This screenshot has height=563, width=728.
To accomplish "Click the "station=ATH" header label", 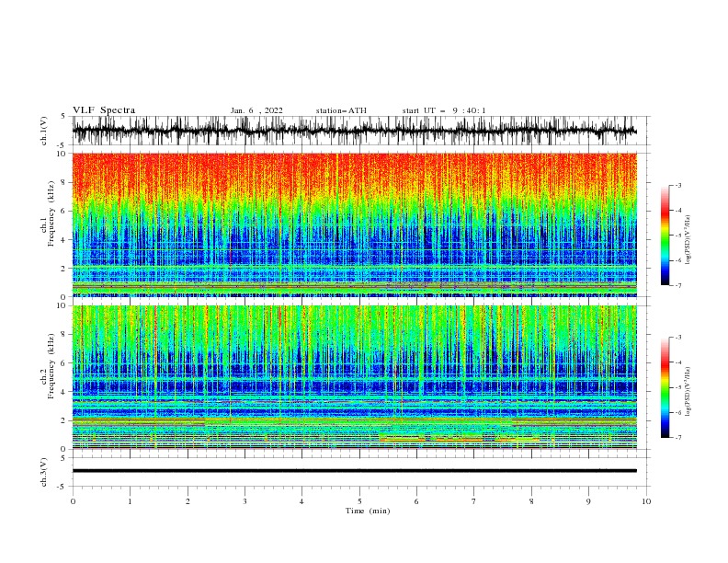I will [341, 110].
